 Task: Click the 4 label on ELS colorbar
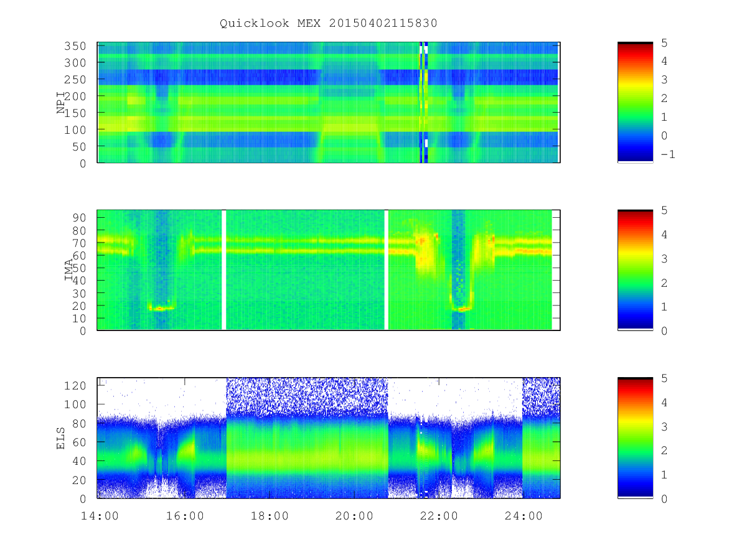[x=664, y=402]
